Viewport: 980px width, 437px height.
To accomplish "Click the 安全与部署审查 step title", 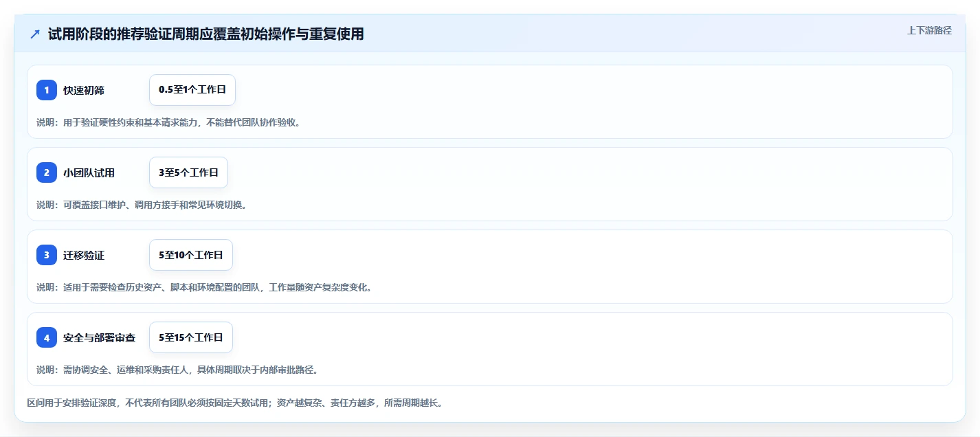I will pos(99,337).
